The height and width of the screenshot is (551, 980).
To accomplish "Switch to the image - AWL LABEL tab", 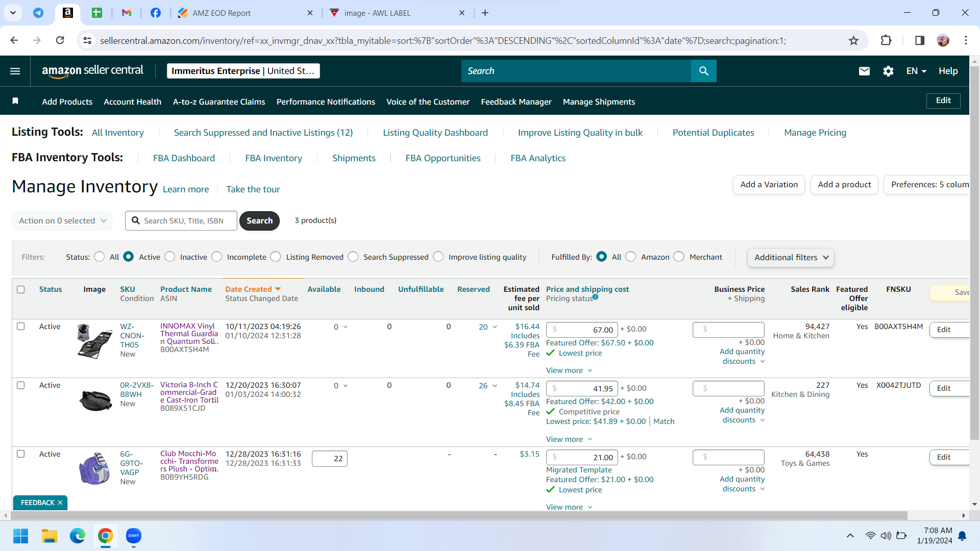I will click(x=397, y=13).
